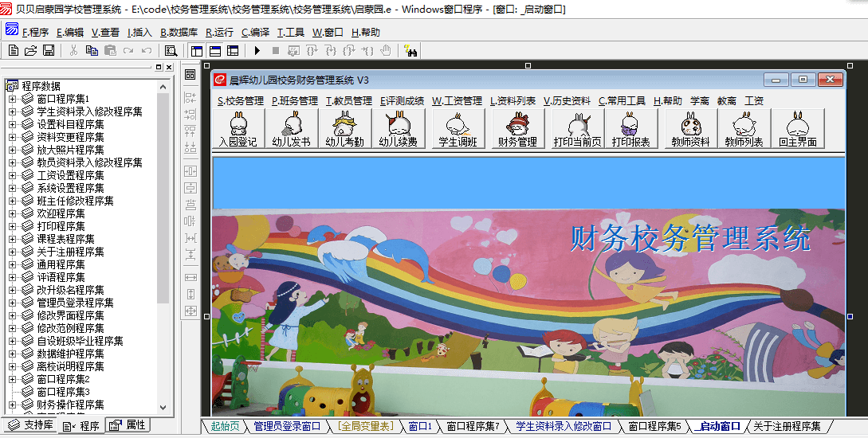Click the tree panel scrollbar down arrow
Image resolution: width=868 pixels, height=438 pixels.
click(163, 408)
